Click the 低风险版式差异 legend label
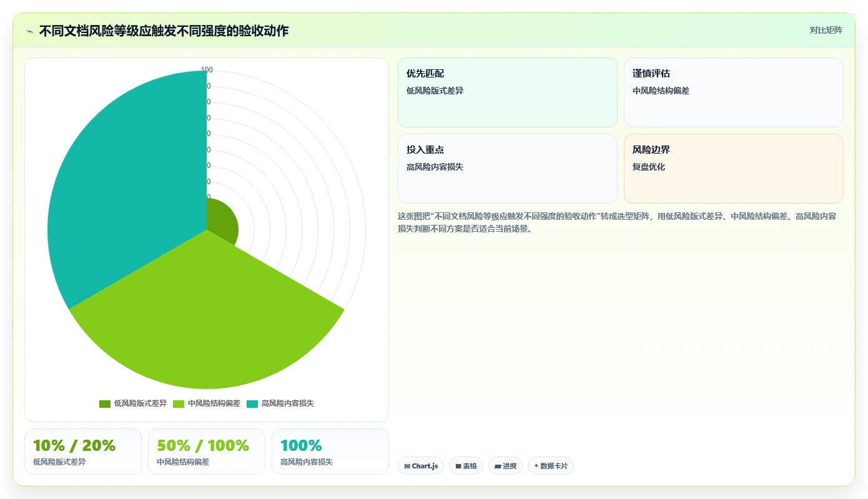 coord(141,403)
